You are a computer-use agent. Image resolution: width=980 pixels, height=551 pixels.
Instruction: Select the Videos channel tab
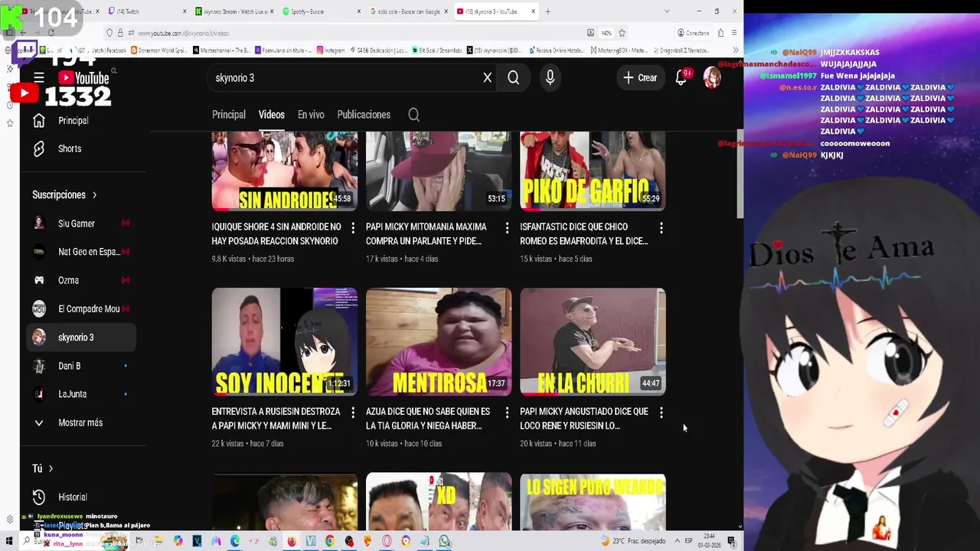(x=271, y=115)
